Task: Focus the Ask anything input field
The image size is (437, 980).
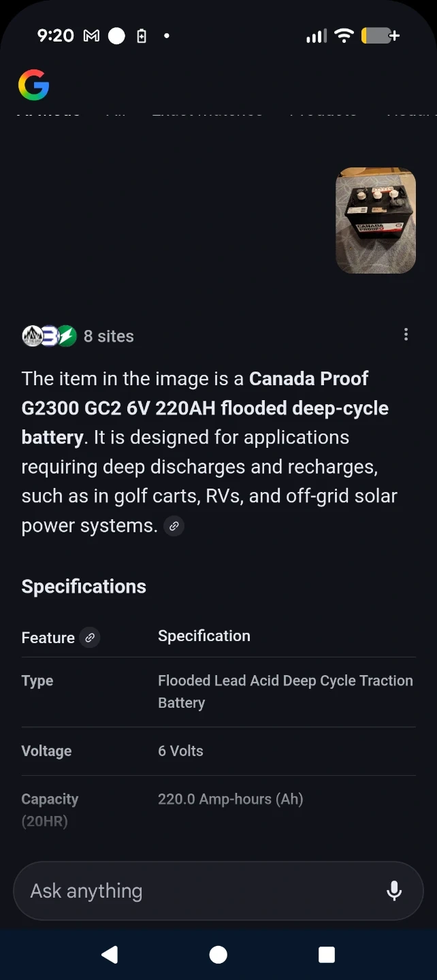Action: tap(197, 891)
